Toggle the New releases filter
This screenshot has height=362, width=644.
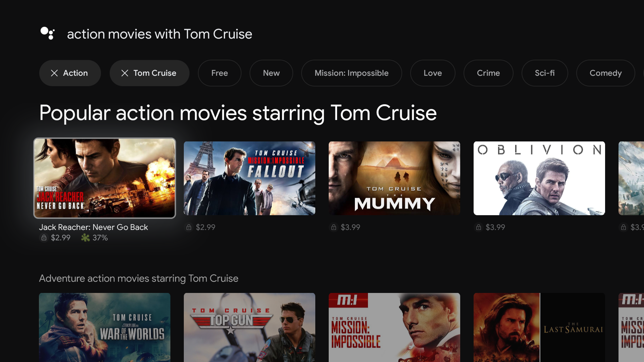click(x=271, y=73)
